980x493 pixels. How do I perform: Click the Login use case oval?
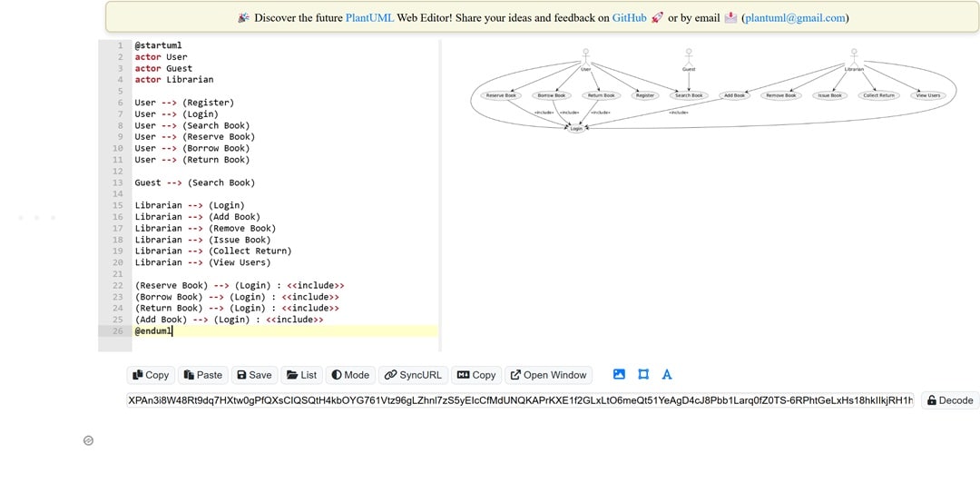click(576, 128)
